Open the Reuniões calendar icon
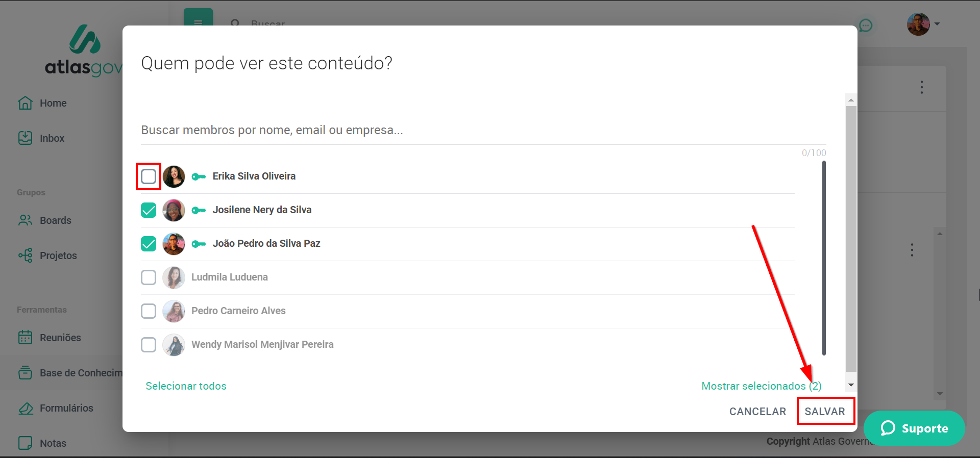 click(25, 337)
